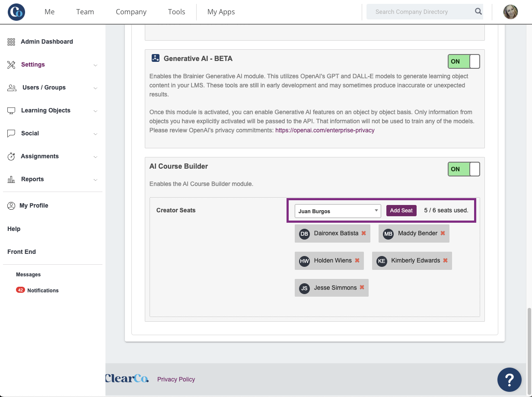532x397 pixels.
Task: Click the 'Creator Seats' label
Action: [176, 210]
